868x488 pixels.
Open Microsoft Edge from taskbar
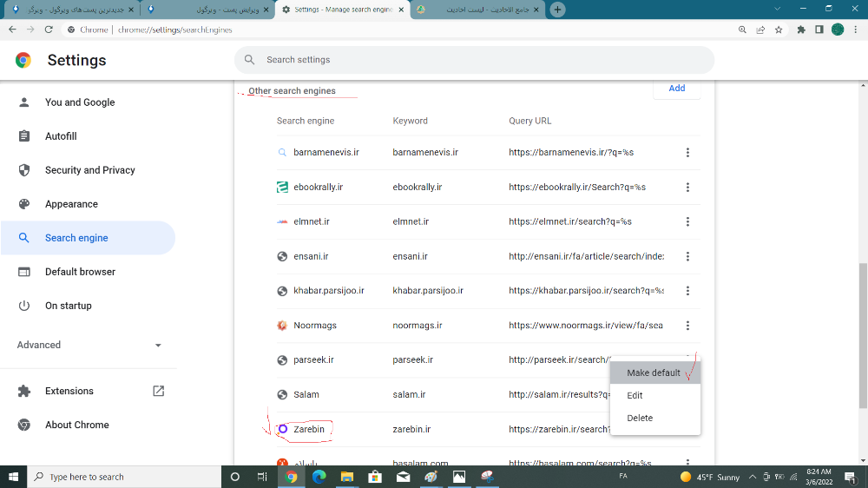coord(319,477)
